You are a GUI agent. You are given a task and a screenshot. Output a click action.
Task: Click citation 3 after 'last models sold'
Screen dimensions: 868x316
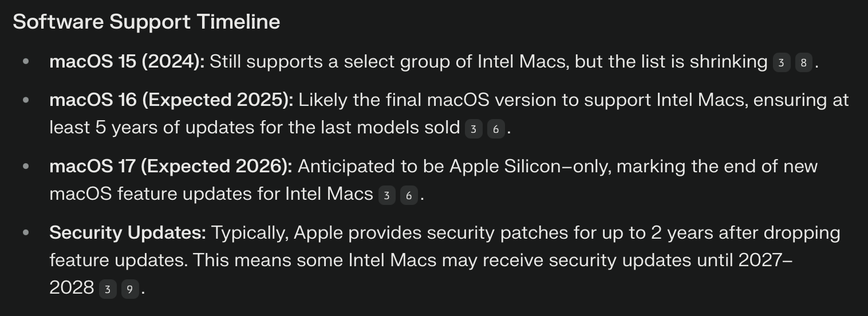pyautogui.click(x=473, y=129)
